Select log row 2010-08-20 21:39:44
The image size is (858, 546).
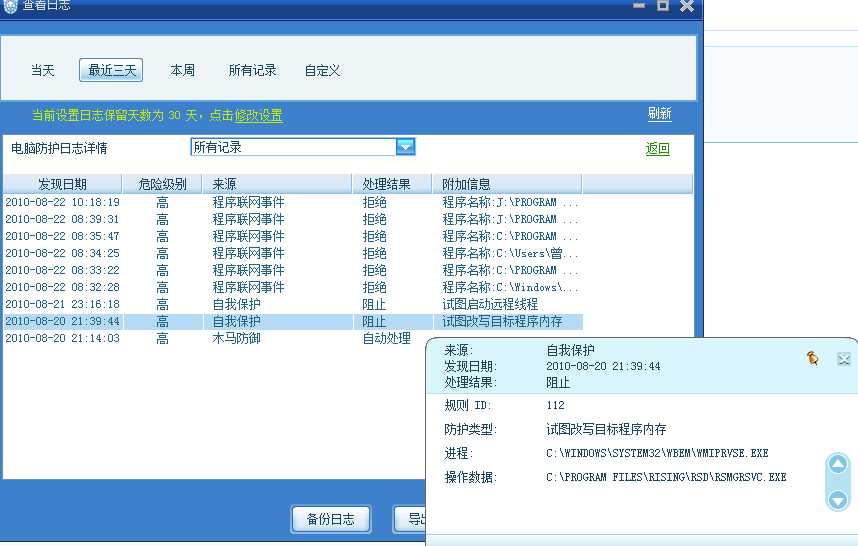[293, 321]
